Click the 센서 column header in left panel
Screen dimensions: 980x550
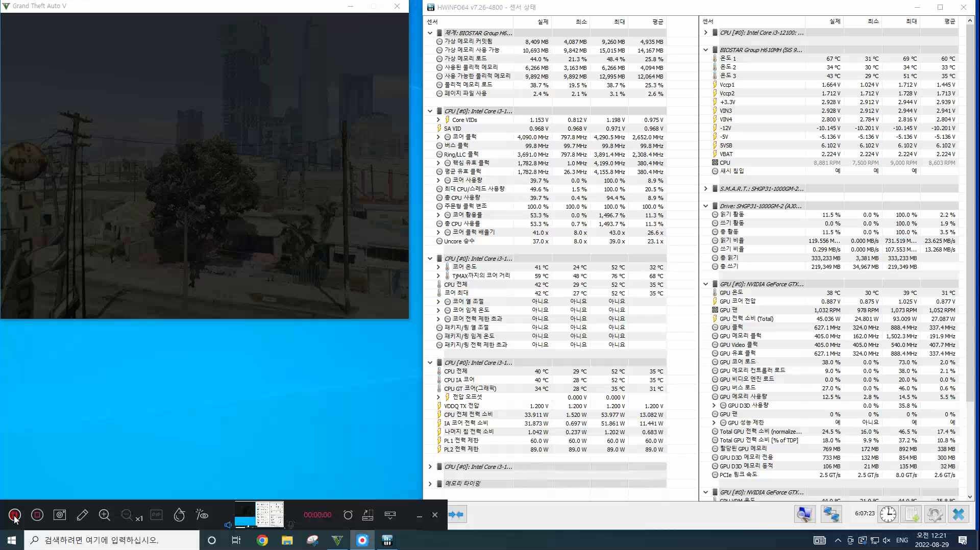[469, 22]
